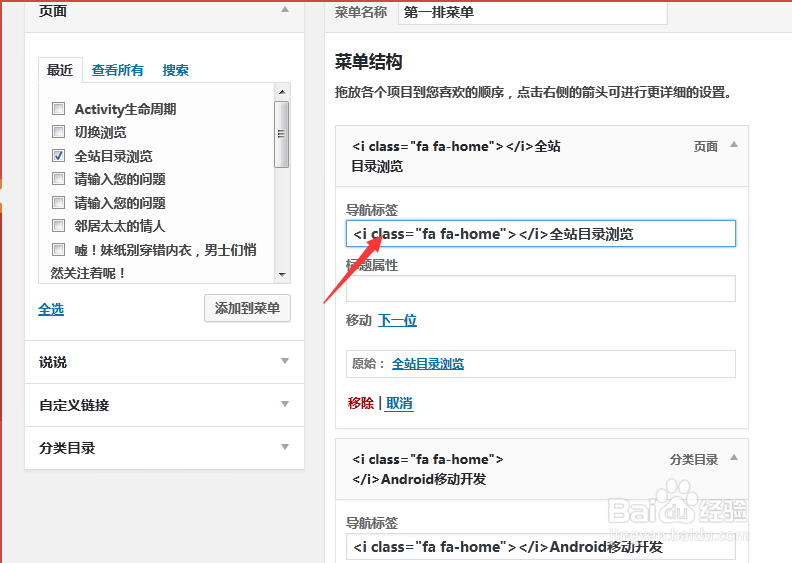The width and height of the screenshot is (792, 563).
Task: Click the 菜单名称 input field
Action: pos(533,12)
